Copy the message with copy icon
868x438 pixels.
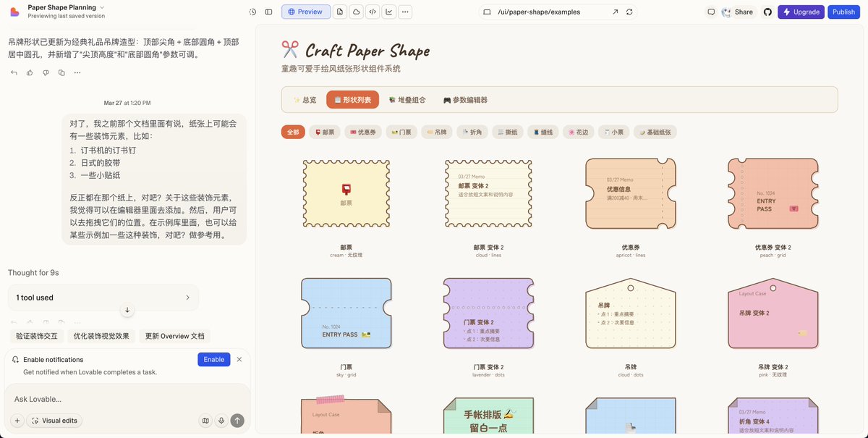tap(61, 72)
